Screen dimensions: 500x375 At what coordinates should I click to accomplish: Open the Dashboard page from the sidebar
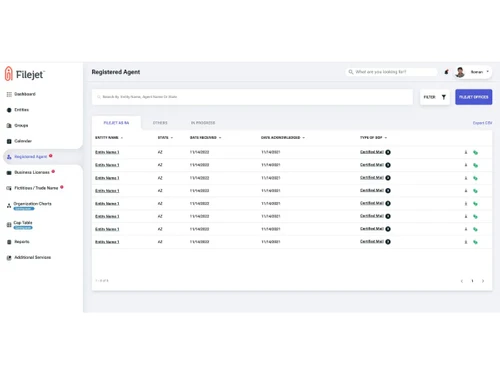[x=21, y=94]
